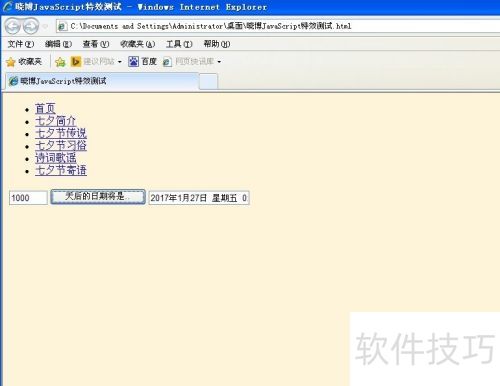This screenshot has height=386, width=500.
Task: Click the days input field showing 1000
Action: 28,198
